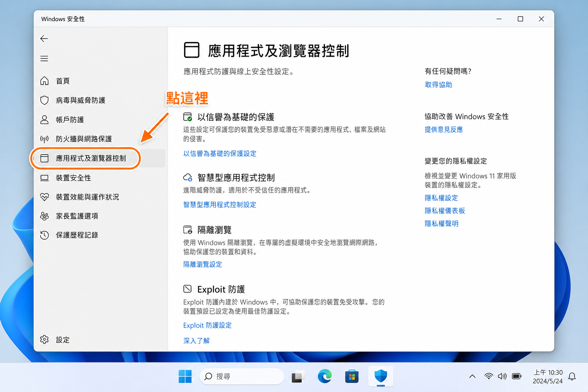Click the history clock icon for 保護歷程記錄
This screenshot has width=588, height=392.
tap(44, 235)
